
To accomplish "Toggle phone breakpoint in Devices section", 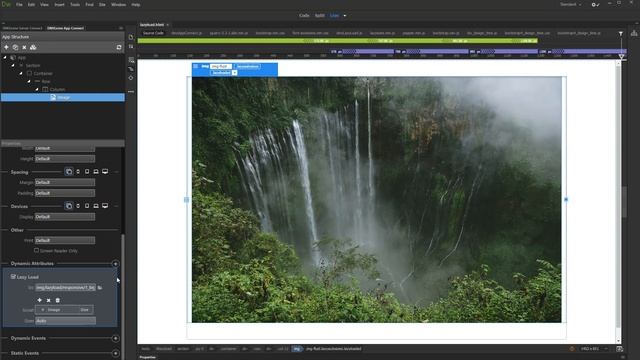I will 78,206.
